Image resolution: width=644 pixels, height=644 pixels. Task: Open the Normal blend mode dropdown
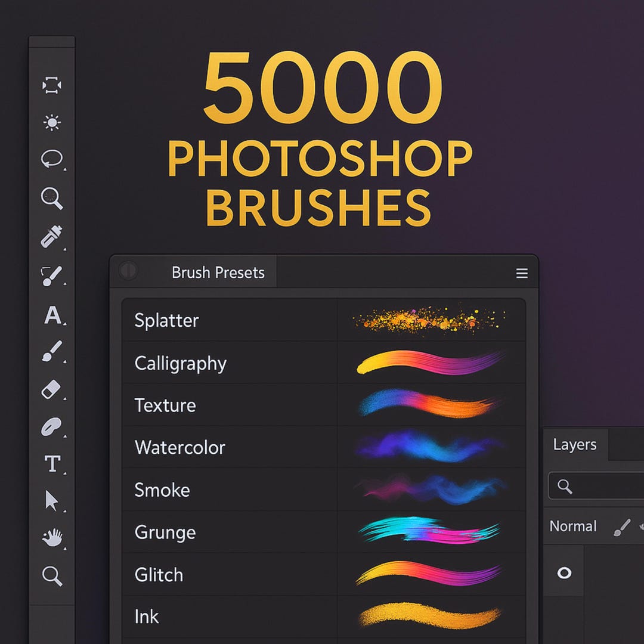click(x=574, y=526)
